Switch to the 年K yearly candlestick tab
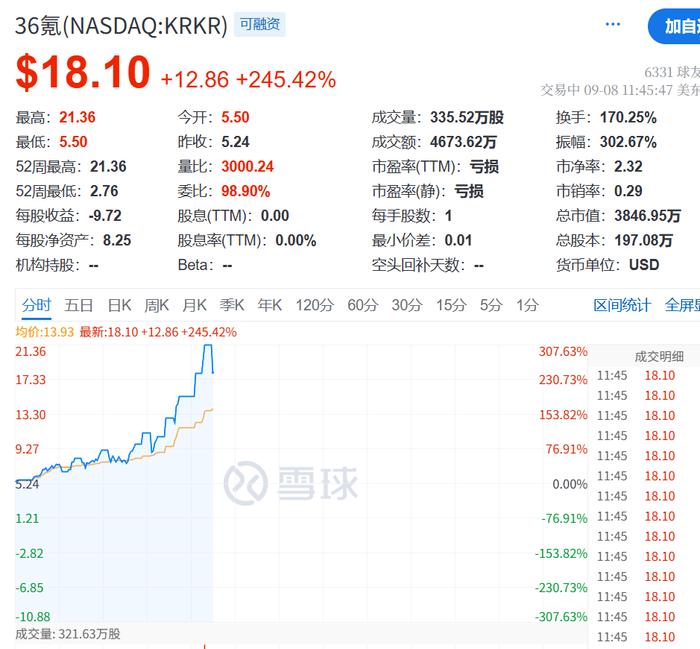This screenshot has width=700, height=649. 269,305
